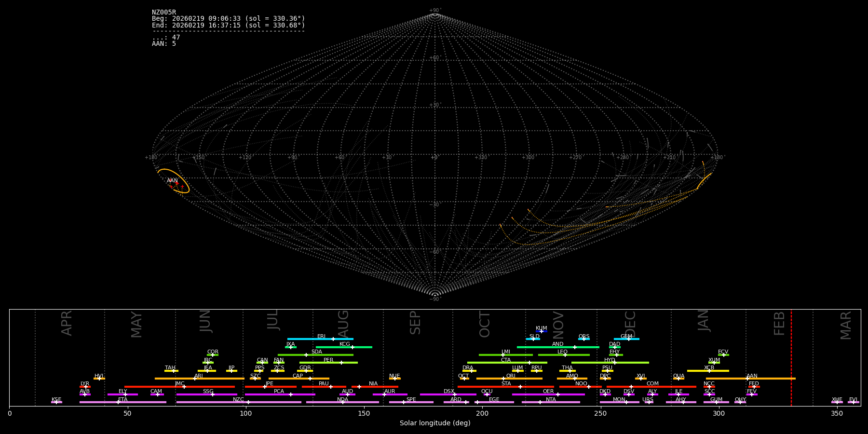Click the AAN radiant label on the sky map
This screenshot has width=868, height=434.
click(172, 181)
